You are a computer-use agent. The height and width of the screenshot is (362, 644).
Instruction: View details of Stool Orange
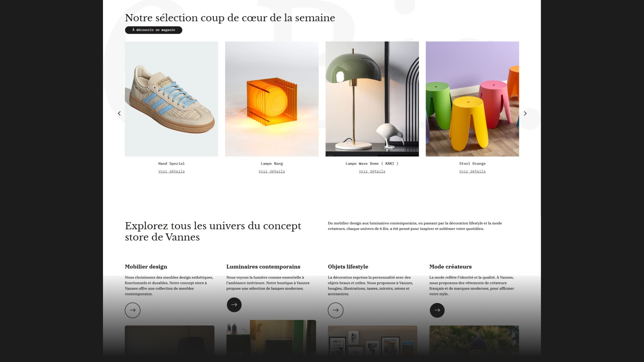tap(472, 171)
